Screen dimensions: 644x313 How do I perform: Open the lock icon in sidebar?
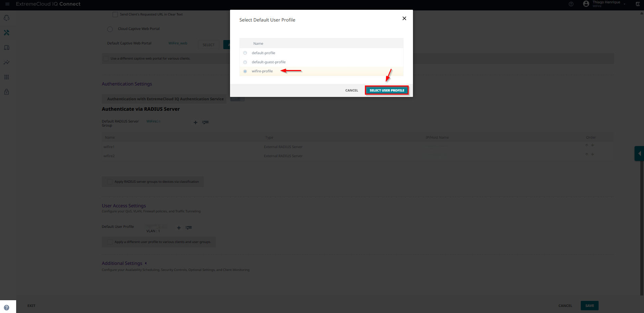click(6, 92)
